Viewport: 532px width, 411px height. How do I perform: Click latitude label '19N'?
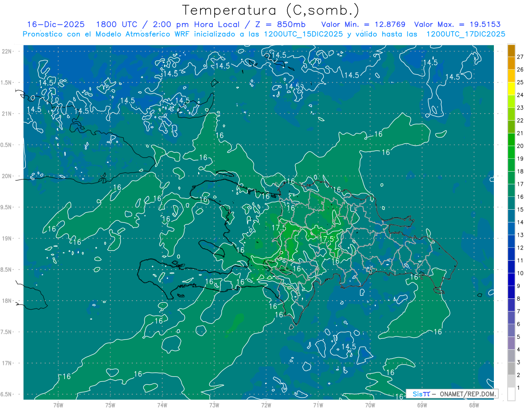[x=7, y=239]
